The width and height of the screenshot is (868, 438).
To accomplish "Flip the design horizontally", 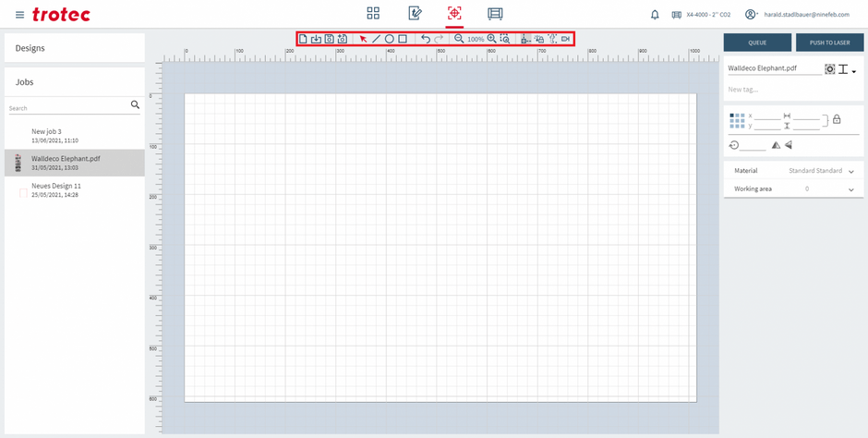I will (776, 145).
